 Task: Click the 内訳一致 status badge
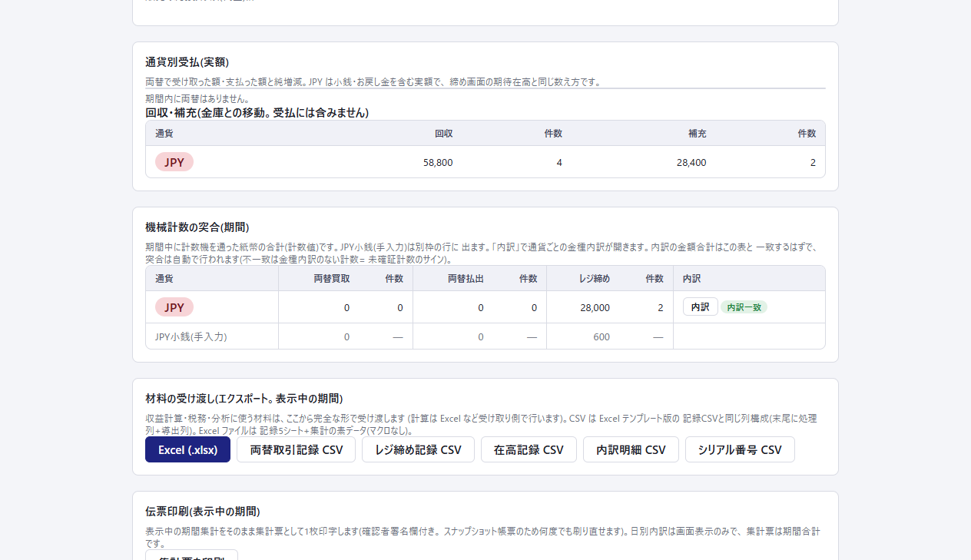tap(744, 307)
